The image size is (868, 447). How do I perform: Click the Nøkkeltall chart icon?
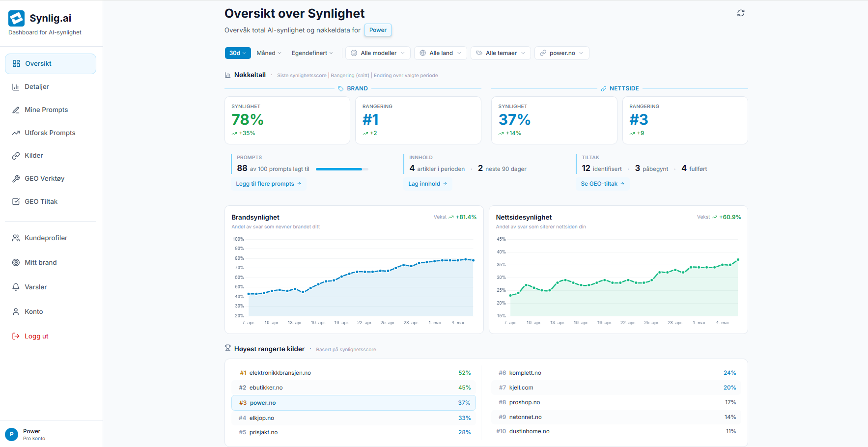[227, 75]
